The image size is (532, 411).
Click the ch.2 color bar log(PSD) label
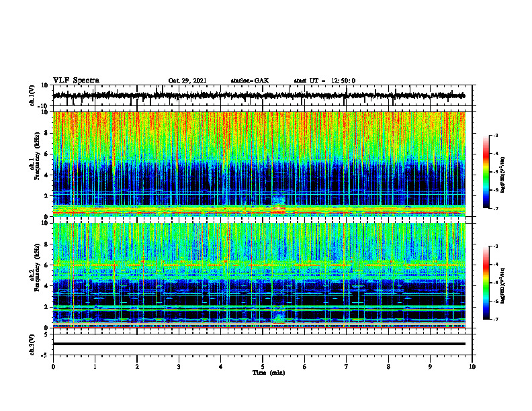(503, 285)
